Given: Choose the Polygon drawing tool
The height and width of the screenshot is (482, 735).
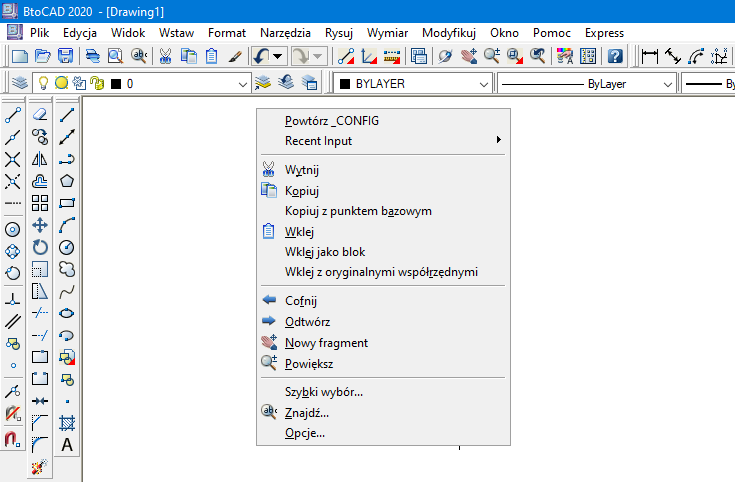Looking at the screenshot, I should point(67,180).
